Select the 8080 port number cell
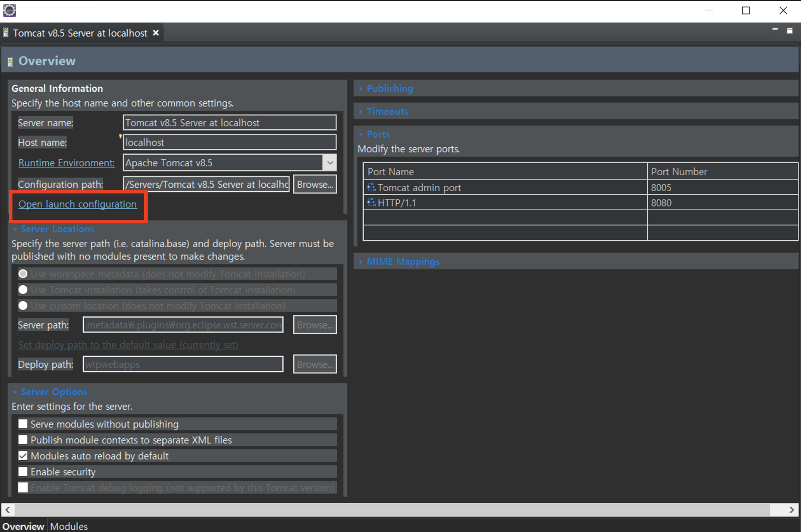Image resolution: width=801 pixels, height=532 pixels. pos(722,202)
